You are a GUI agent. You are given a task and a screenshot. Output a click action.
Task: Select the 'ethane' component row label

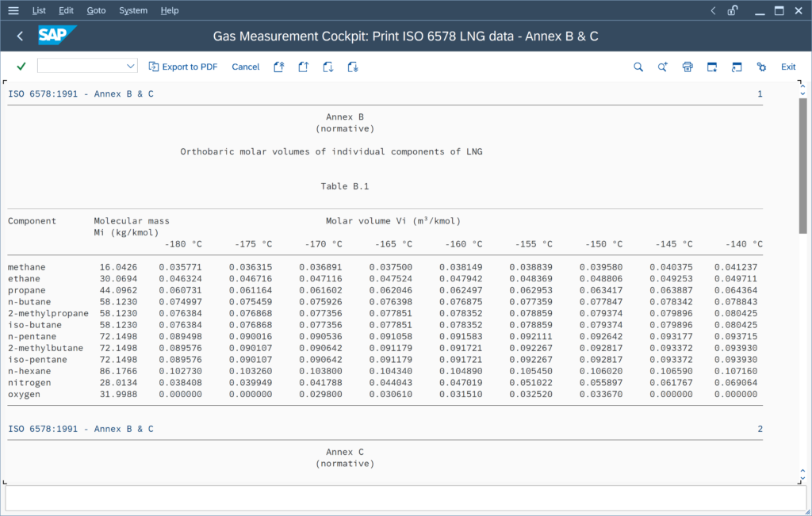pos(24,278)
